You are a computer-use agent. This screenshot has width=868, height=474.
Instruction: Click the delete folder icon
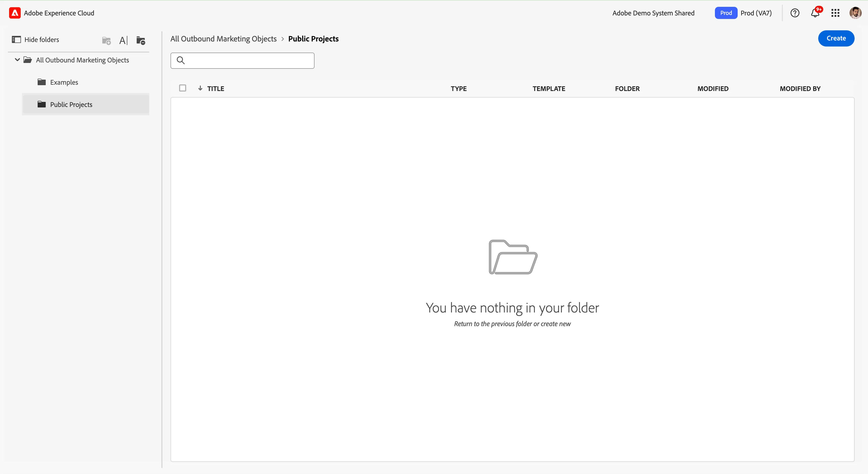(140, 40)
